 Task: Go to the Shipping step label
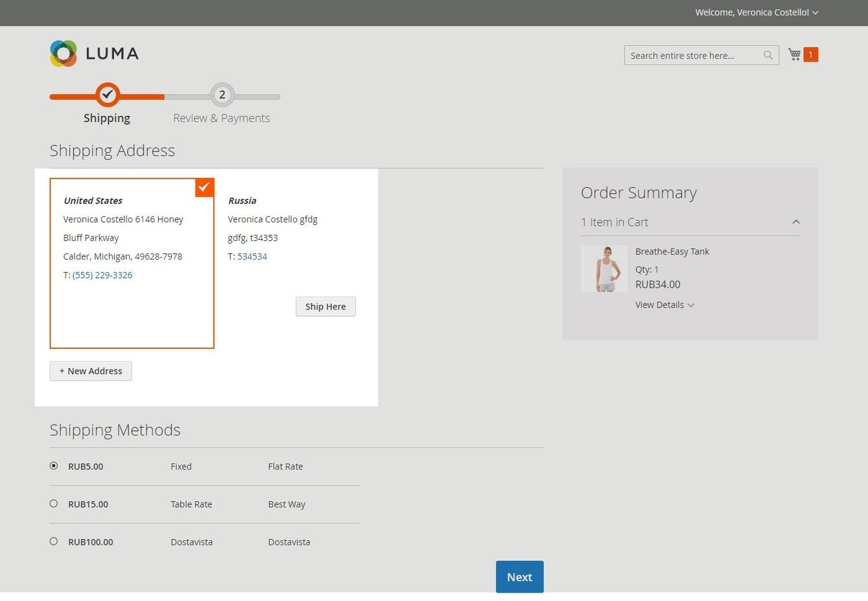[x=107, y=118]
